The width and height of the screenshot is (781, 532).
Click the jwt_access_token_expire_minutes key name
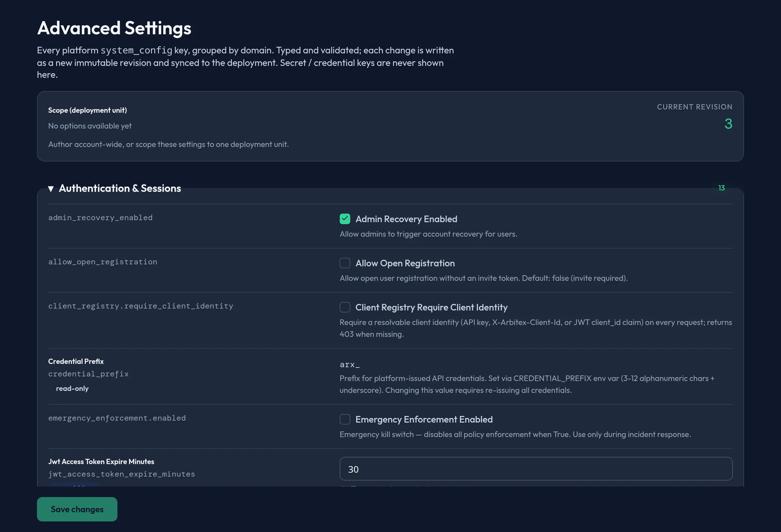[122, 474]
